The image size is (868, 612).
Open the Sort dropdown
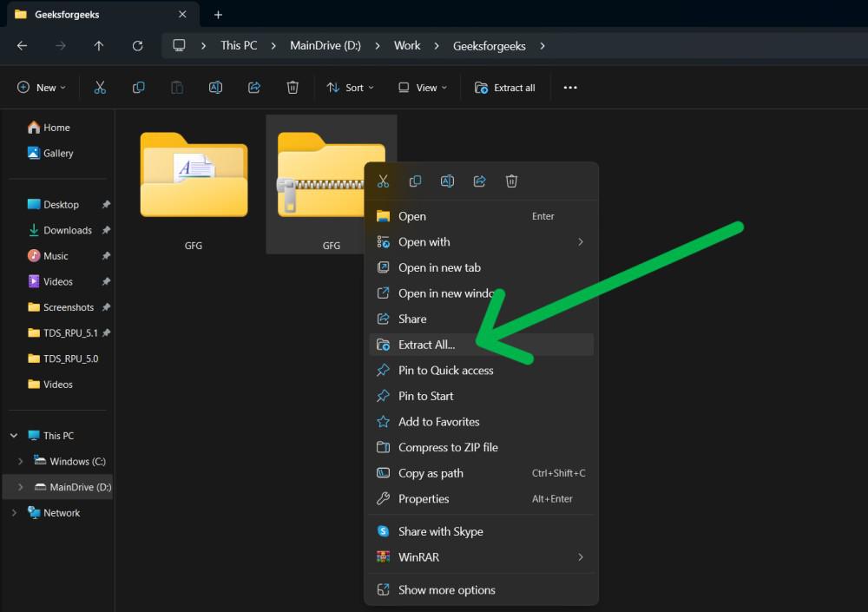pos(350,87)
